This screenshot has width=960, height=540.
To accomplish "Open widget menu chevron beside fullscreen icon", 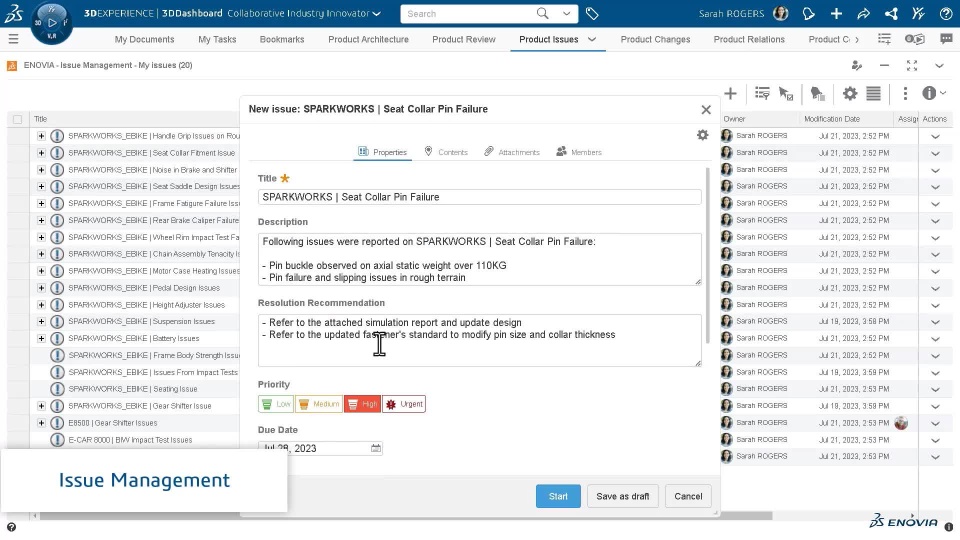I will (x=939, y=66).
